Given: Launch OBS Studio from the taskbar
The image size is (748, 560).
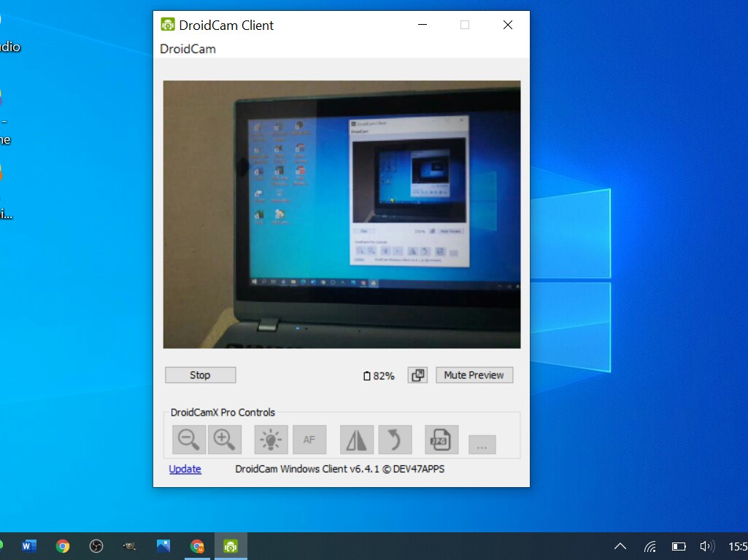Looking at the screenshot, I should [96, 546].
